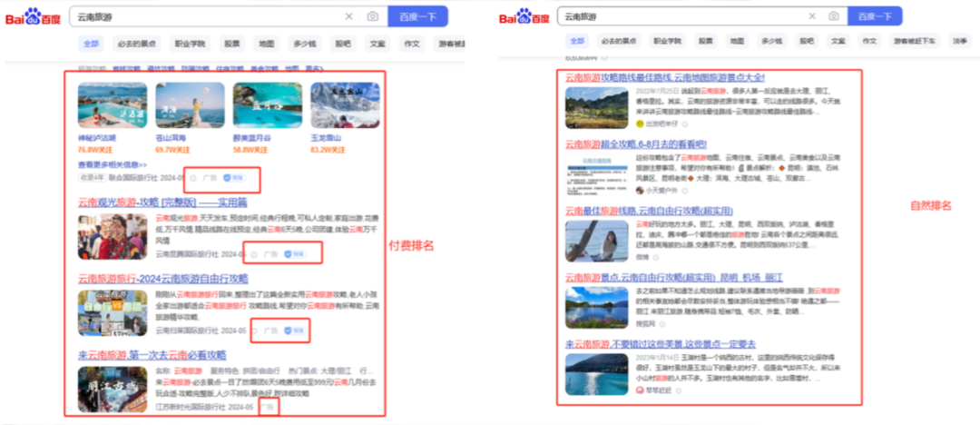The width and height of the screenshot is (980, 425).
Task: Click 保障 shield badge under 联合国际旅行社
Action: [234, 178]
